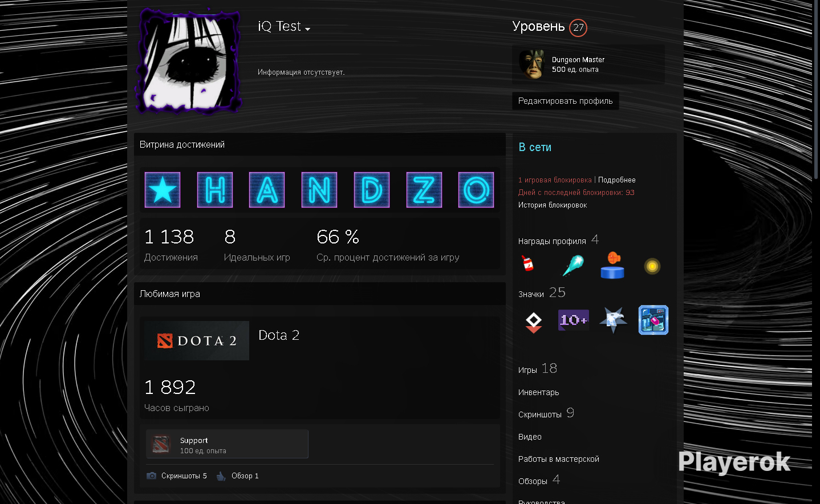Click the camera icon beside Скриншоты 5

151,475
